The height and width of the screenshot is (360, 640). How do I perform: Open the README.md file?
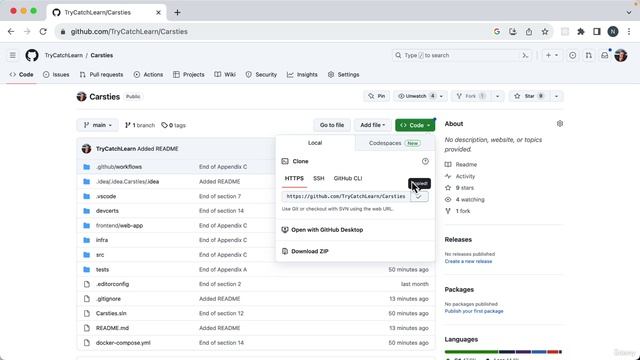click(x=112, y=328)
